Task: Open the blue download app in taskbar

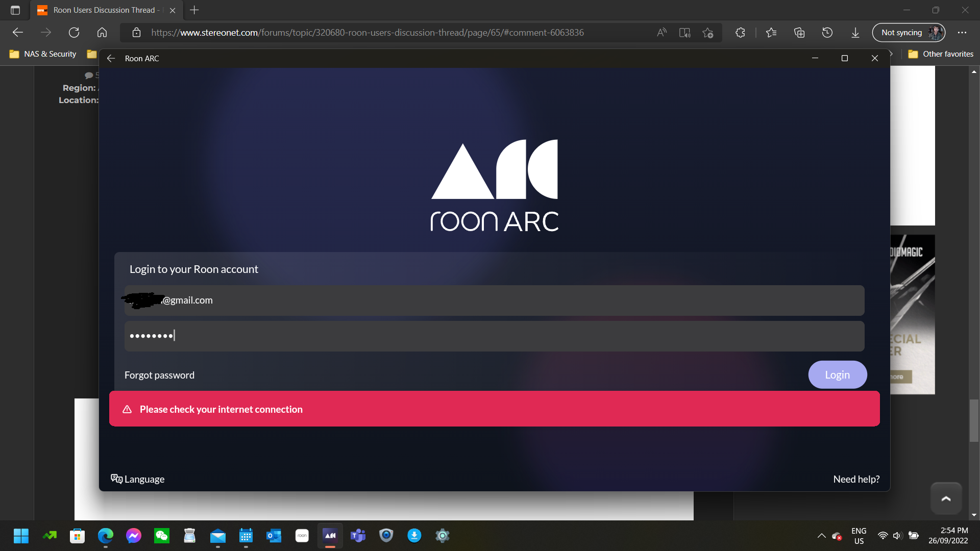Action: 414,536
